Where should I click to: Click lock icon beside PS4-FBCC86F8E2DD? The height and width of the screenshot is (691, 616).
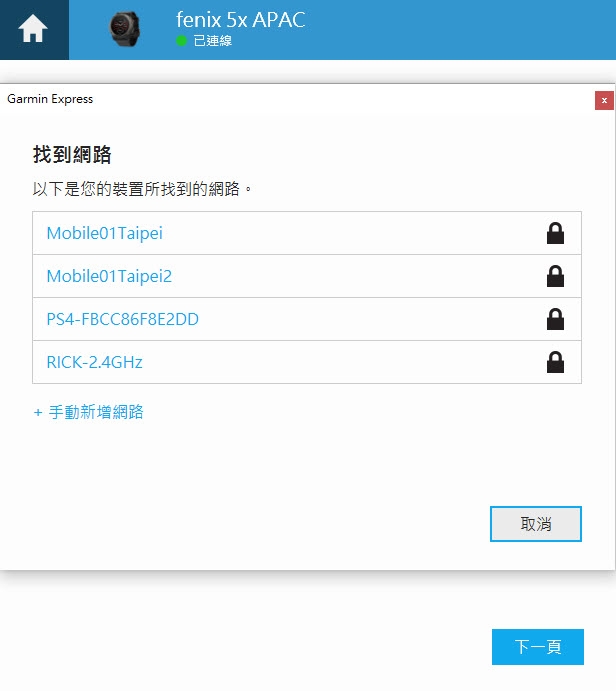(x=555, y=319)
